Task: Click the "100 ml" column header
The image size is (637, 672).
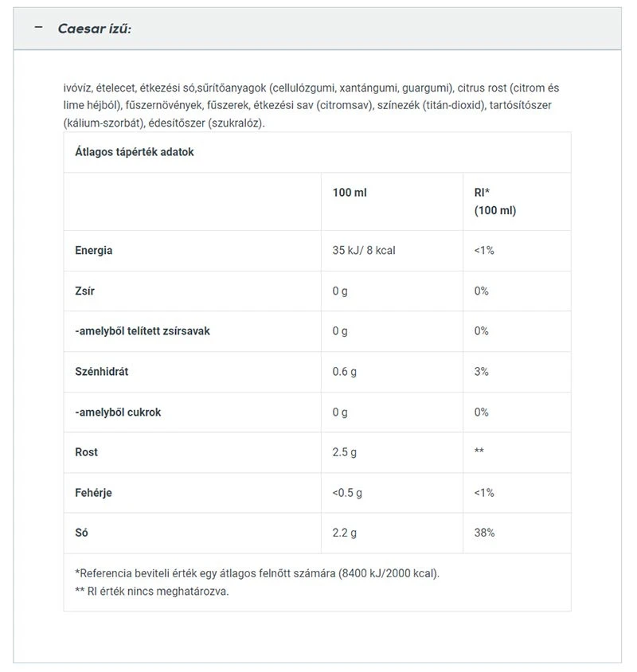Action: [350, 193]
